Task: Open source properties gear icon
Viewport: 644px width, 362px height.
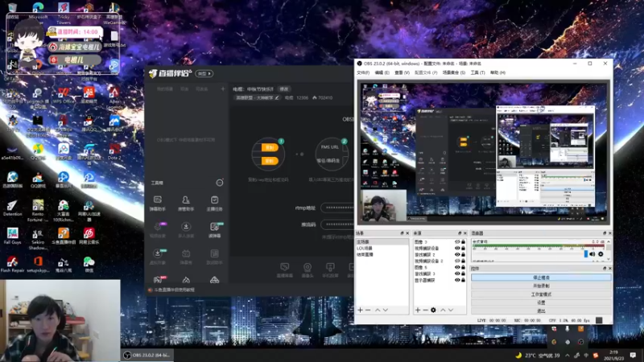Action: point(433,310)
